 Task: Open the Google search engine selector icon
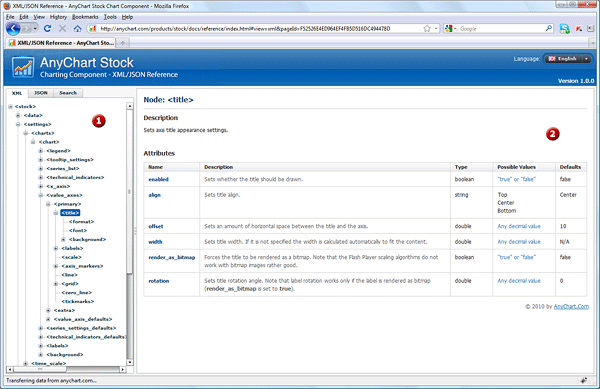(449, 29)
